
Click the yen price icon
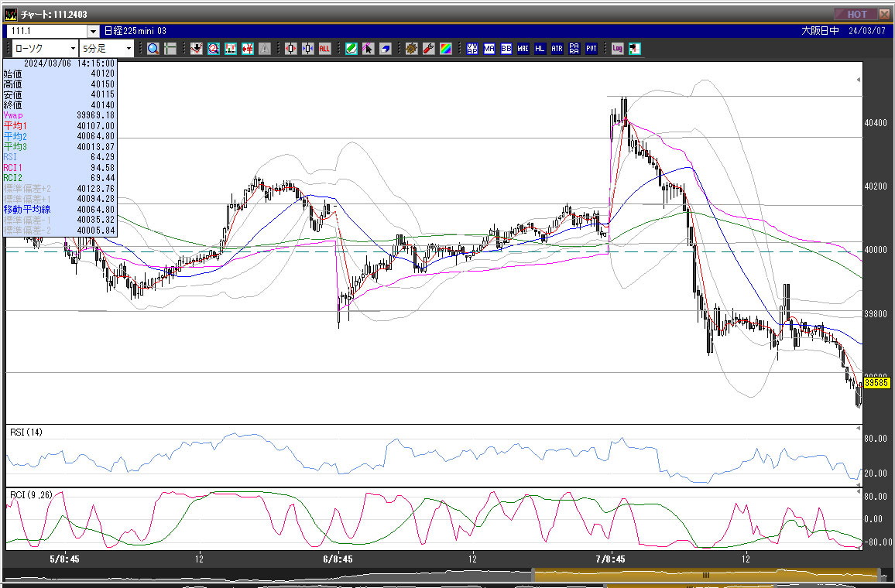point(248,49)
